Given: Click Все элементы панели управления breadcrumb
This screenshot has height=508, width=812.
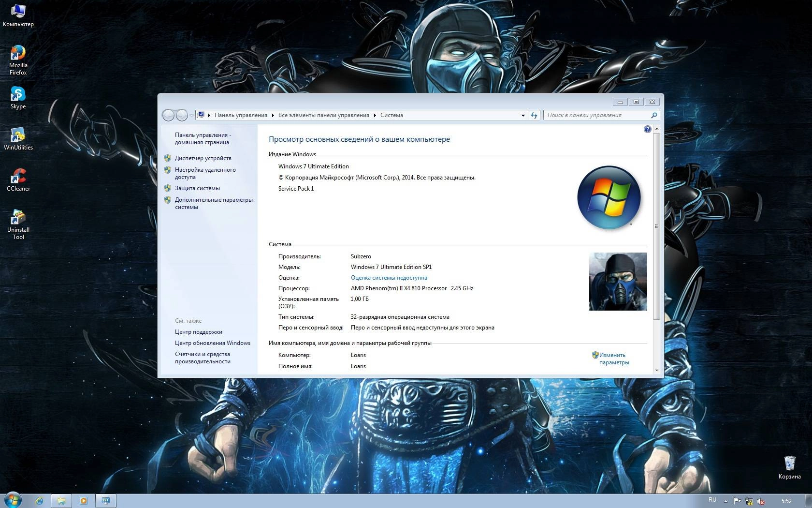Looking at the screenshot, I should point(323,115).
